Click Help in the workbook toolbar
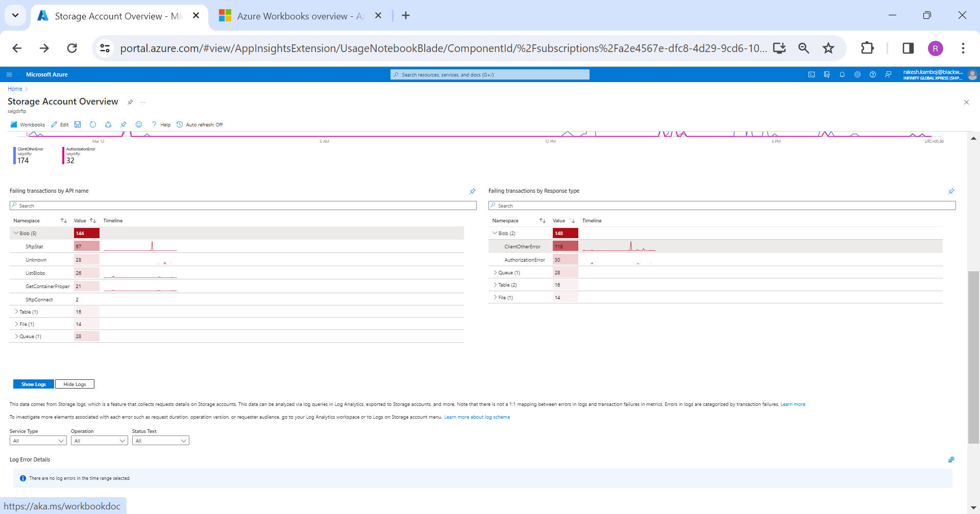Image resolution: width=980 pixels, height=514 pixels. click(x=161, y=124)
